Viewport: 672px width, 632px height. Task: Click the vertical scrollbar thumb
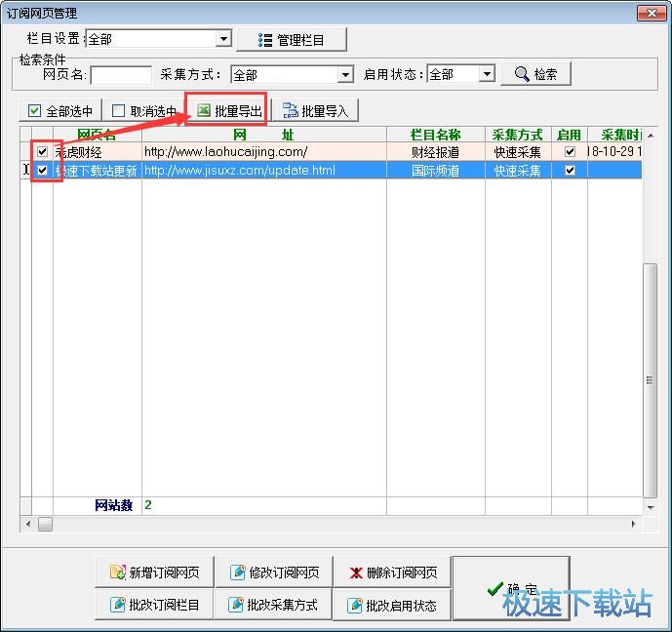651,380
